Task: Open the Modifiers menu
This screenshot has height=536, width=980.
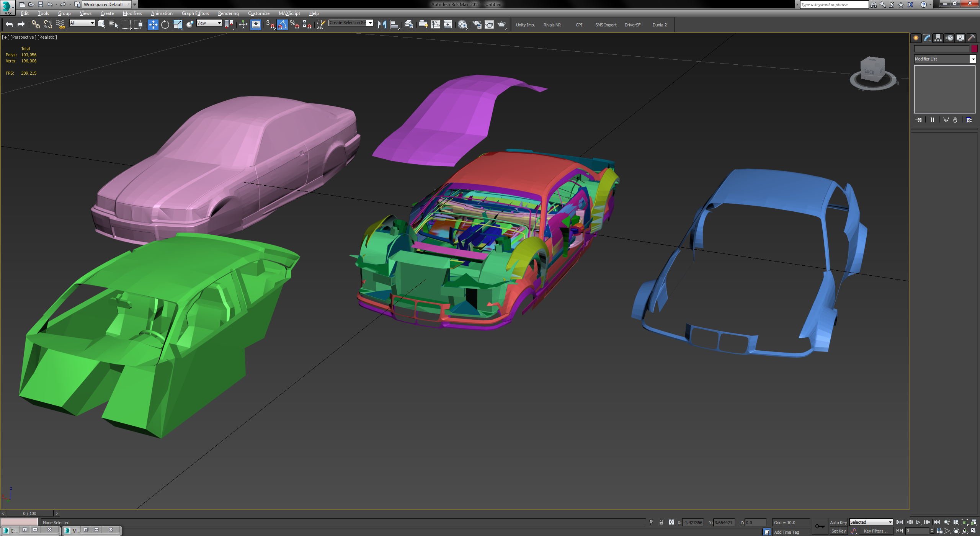Action: coord(132,13)
